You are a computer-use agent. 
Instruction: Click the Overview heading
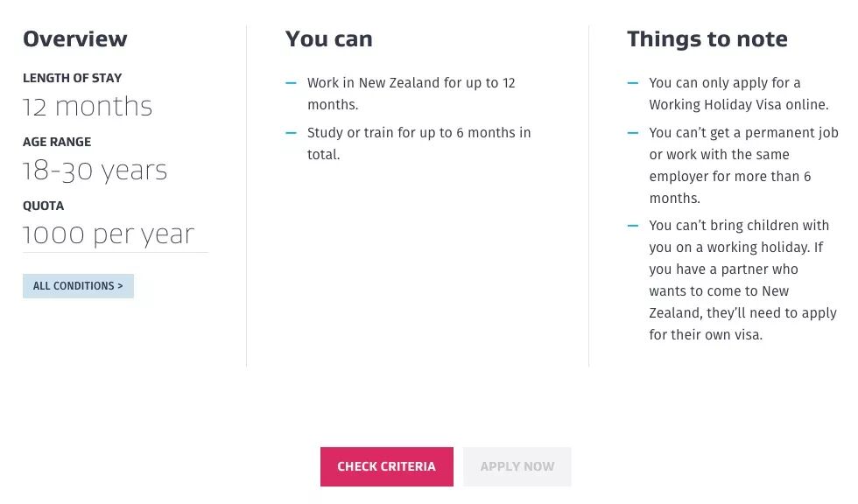coord(75,39)
